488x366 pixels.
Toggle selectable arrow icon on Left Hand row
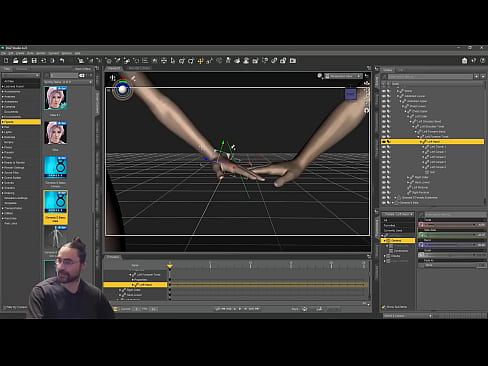(x=389, y=142)
